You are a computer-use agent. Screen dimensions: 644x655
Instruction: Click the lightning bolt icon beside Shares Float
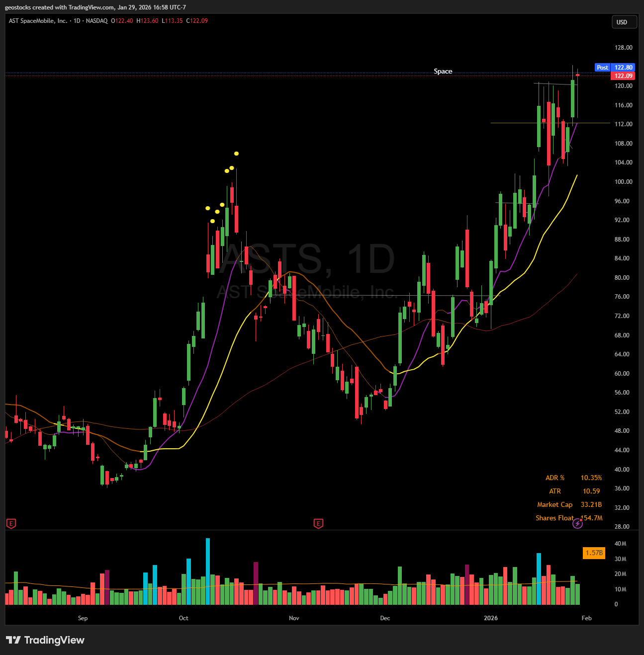coord(577,524)
